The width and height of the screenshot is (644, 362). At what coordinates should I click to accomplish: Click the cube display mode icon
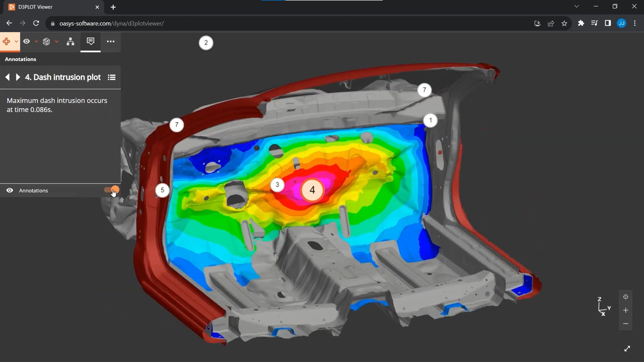[46, 41]
